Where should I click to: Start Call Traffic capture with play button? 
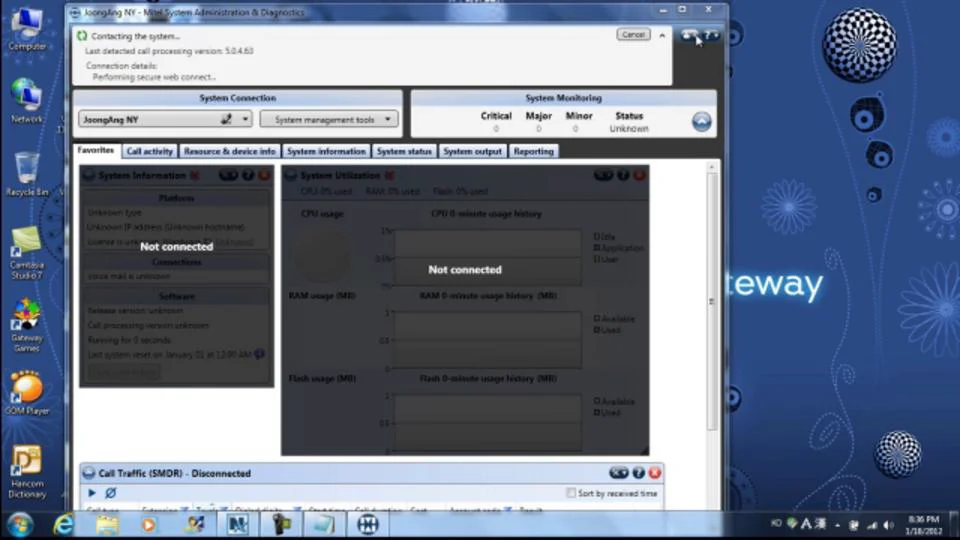pyautogui.click(x=92, y=493)
